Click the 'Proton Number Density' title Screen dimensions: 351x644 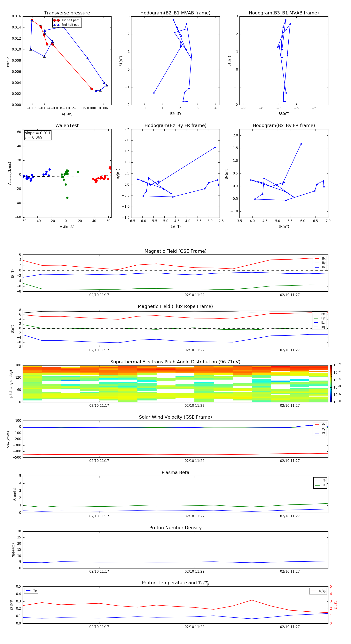click(175, 528)
